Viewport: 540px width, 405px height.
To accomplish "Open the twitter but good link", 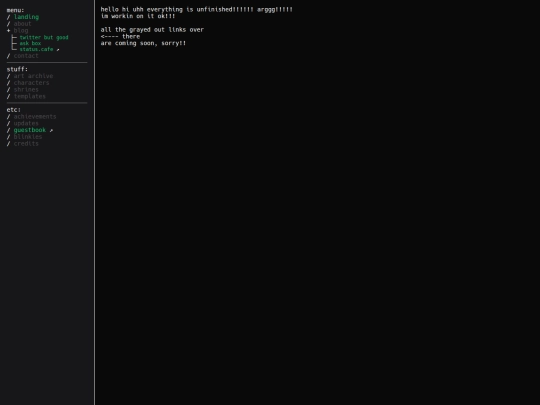I will click(x=44, y=37).
